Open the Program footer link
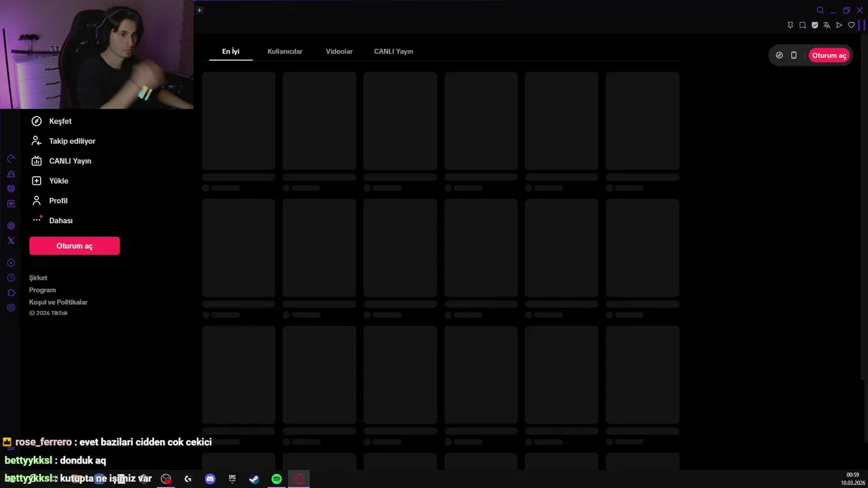 tap(42, 290)
